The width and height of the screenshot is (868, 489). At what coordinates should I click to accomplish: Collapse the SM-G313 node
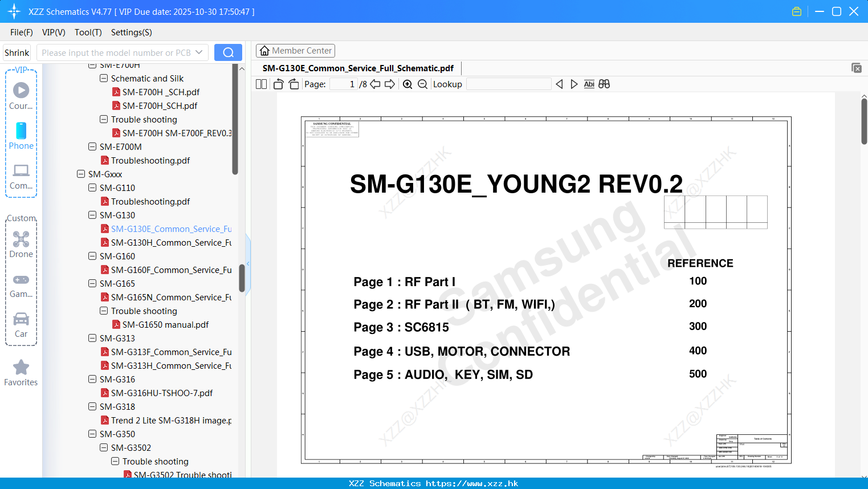pyautogui.click(x=92, y=338)
